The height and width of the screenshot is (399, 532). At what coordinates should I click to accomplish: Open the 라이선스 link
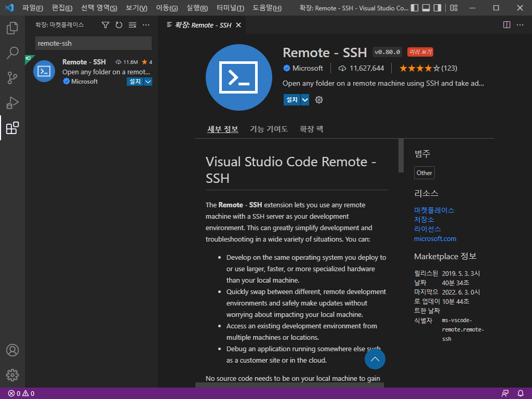click(x=427, y=229)
